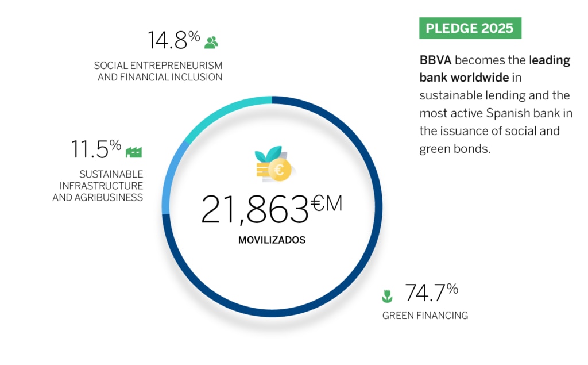Viewport: 588px width, 365px height.
Task: Click the 21,863 €M total figure
Action: [x=272, y=209]
